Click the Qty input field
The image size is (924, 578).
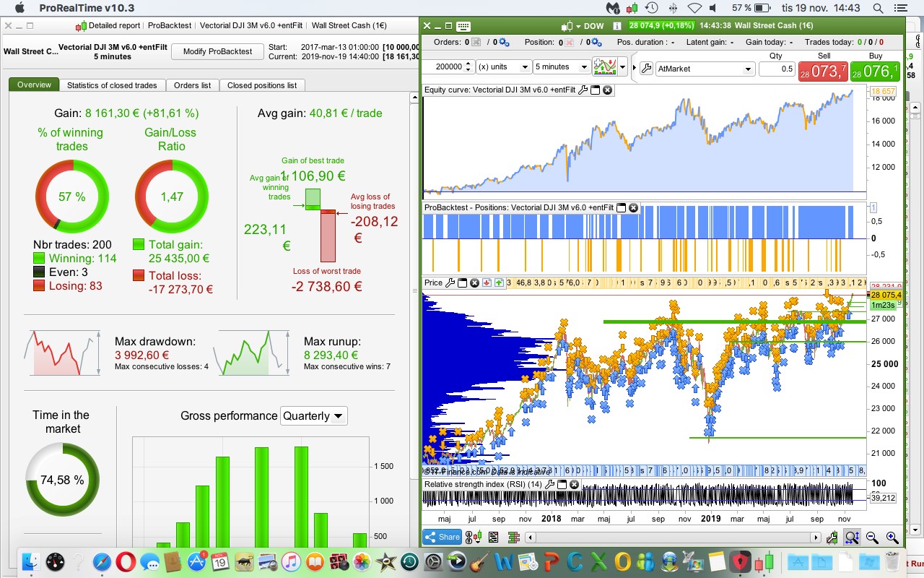pos(777,69)
